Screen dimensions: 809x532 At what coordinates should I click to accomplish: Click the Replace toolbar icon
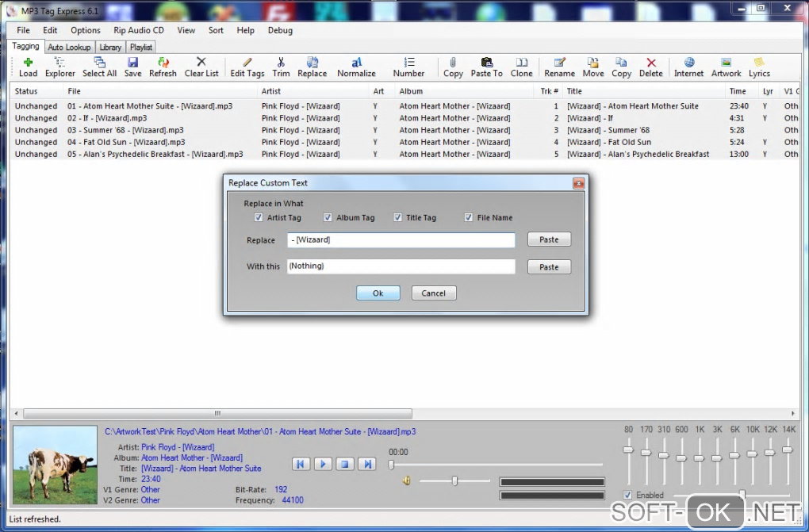click(x=312, y=67)
